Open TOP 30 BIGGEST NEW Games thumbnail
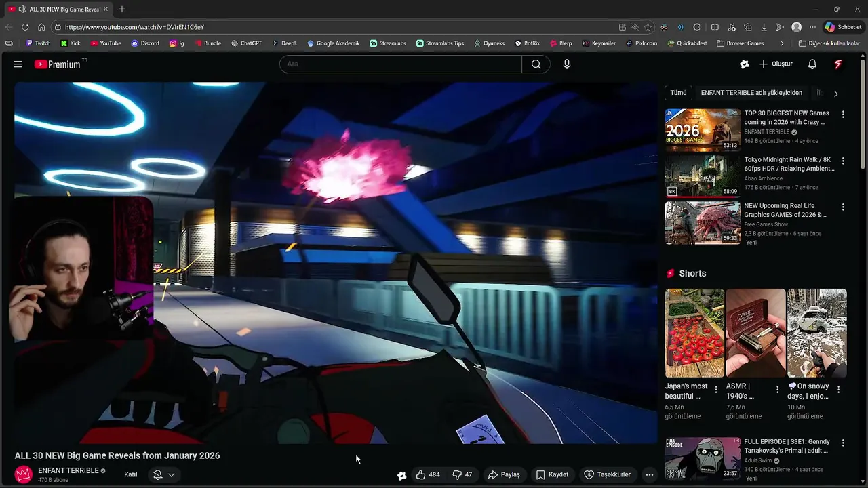This screenshot has width=868, height=488. pos(703,130)
